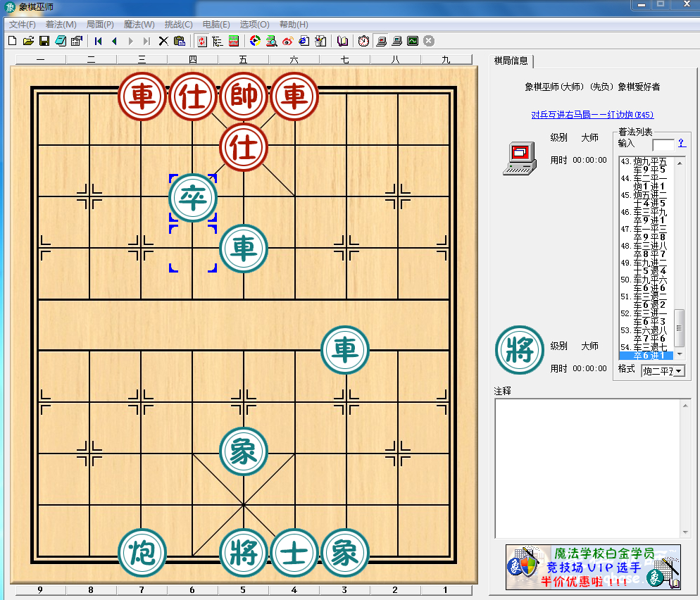The height and width of the screenshot is (600, 700).
Task: Click the red player computer icon
Action: coord(519,158)
